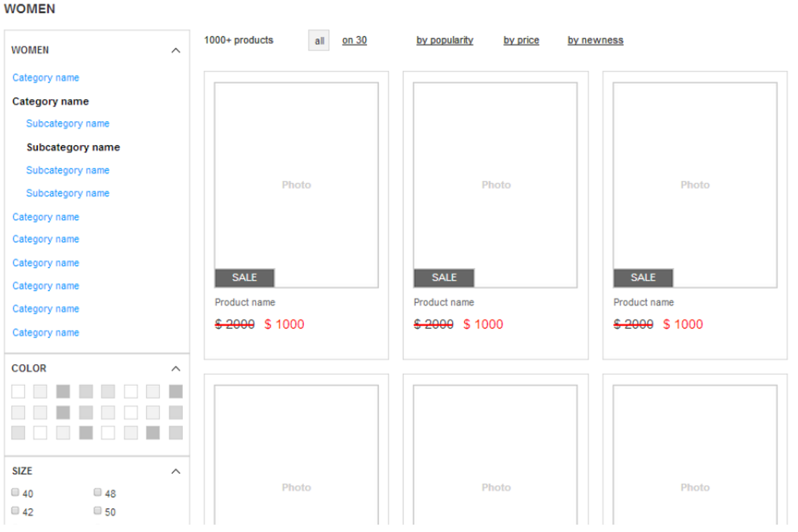Open the bolded Category name in sidebar
Screen dimensions: 798x532
pos(50,101)
